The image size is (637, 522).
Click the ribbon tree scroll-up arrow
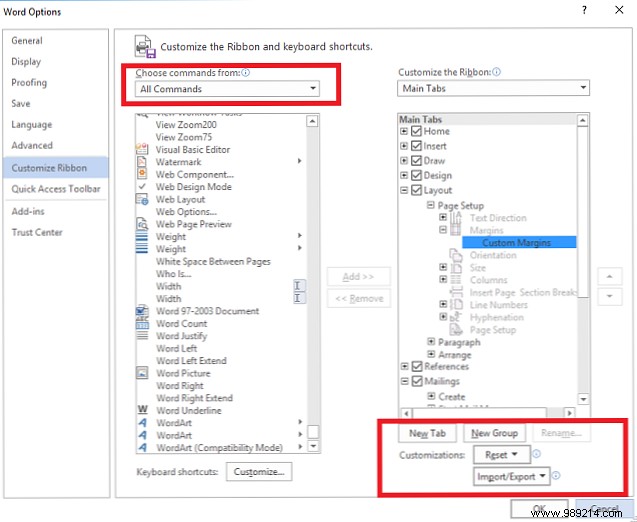[583, 120]
